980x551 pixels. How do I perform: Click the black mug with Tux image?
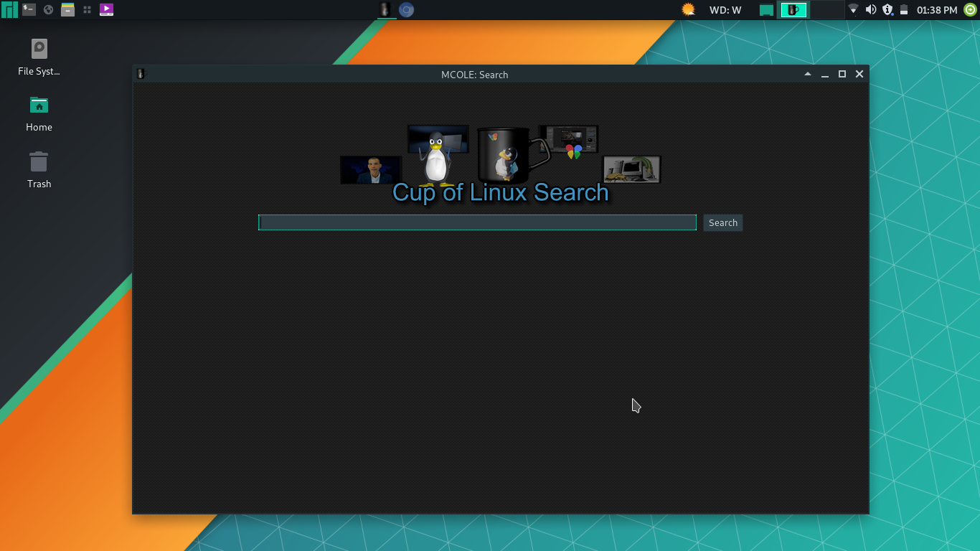tap(511, 155)
